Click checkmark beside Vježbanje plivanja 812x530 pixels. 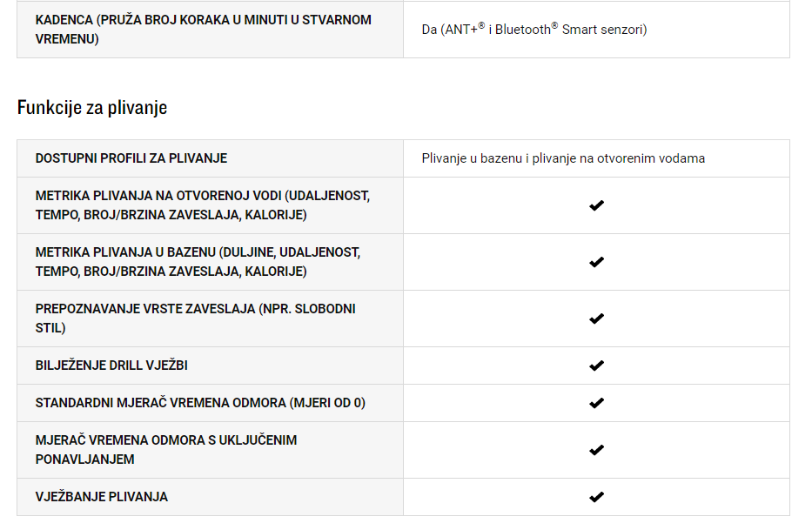(596, 497)
